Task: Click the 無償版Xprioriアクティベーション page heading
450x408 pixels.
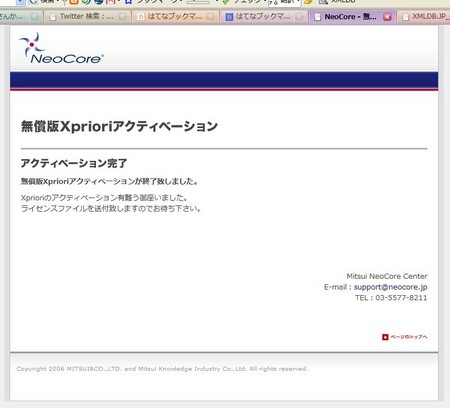Action: (x=119, y=126)
